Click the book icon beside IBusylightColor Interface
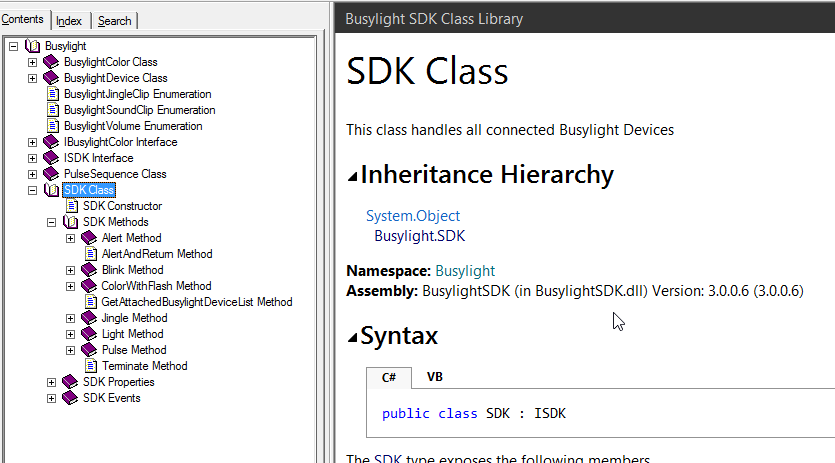835x463 pixels. pyautogui.click(x=51, y=142)
